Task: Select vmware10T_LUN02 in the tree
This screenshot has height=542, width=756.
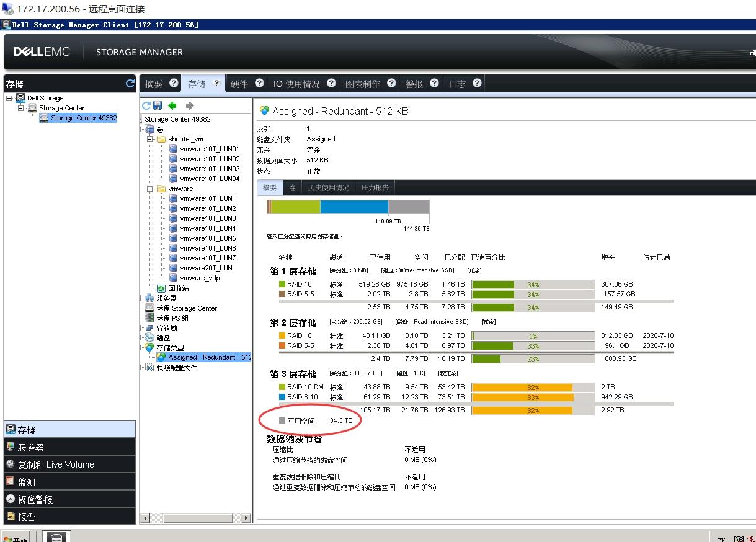Action: pyautogui.click(x=210, y=159)
